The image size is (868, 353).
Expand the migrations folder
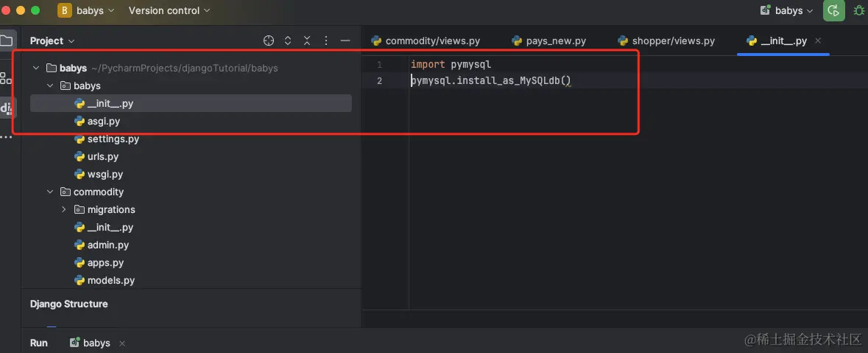(x=63, y=209)
